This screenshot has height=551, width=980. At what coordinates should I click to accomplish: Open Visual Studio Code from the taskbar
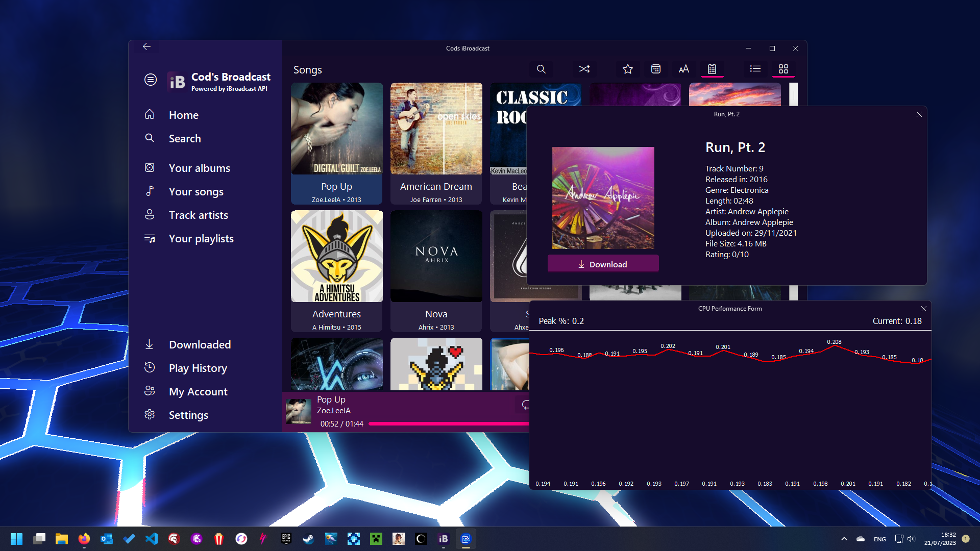[152, 539]
